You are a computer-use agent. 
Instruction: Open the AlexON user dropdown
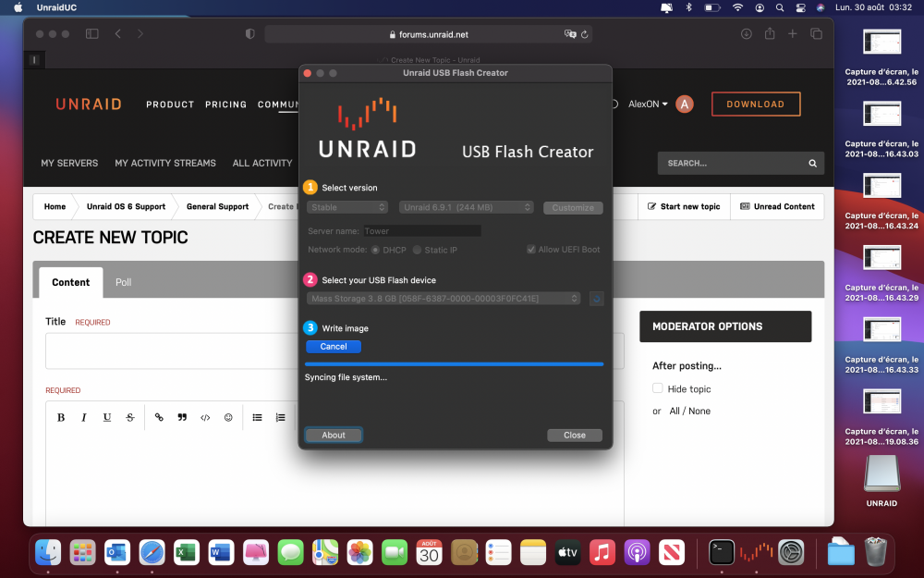coord(648,104)
